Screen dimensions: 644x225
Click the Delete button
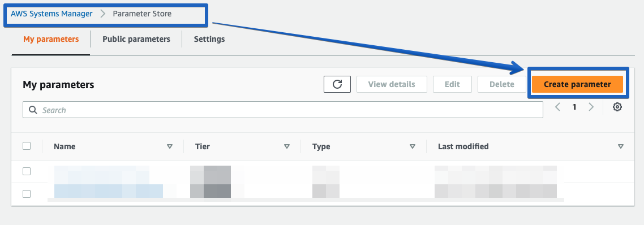pyautogui.click(x=502, y=84)
